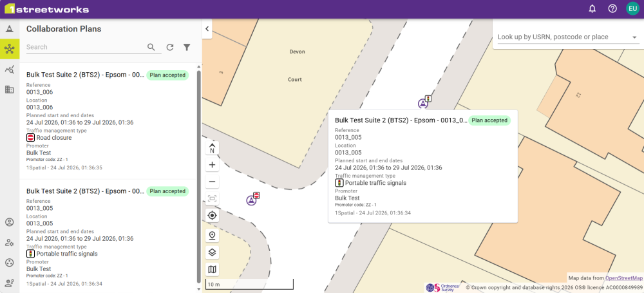Click the plans list scrollbar thumb
The width and height of the screenshot is (644, 293).
tap(199, 176)
